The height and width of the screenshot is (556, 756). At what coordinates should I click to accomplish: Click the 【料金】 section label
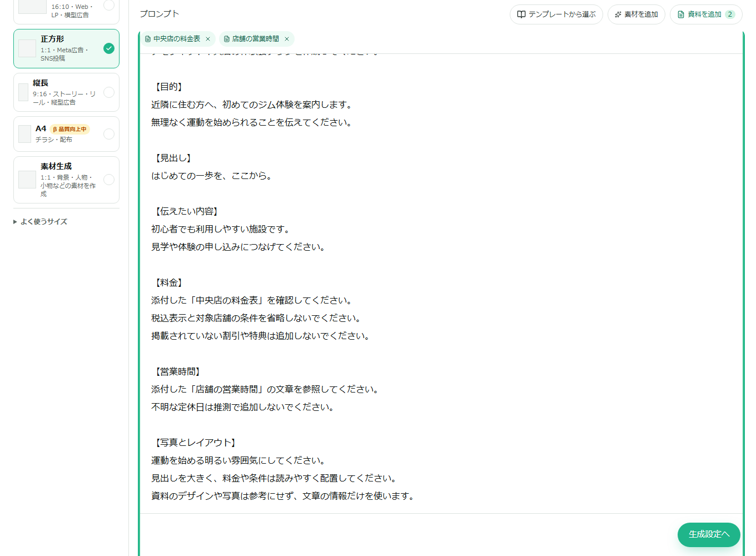[x=168, y=282]
